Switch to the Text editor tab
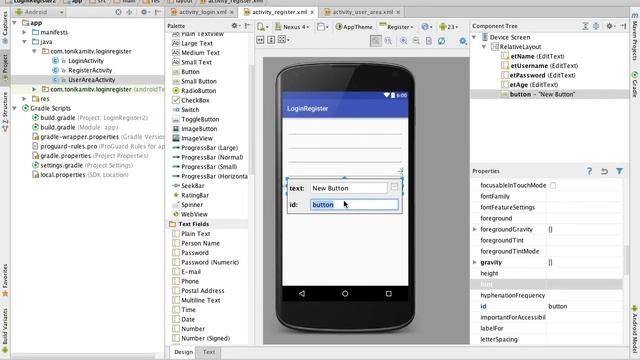640x360 pixels. [x=209, y=352]
